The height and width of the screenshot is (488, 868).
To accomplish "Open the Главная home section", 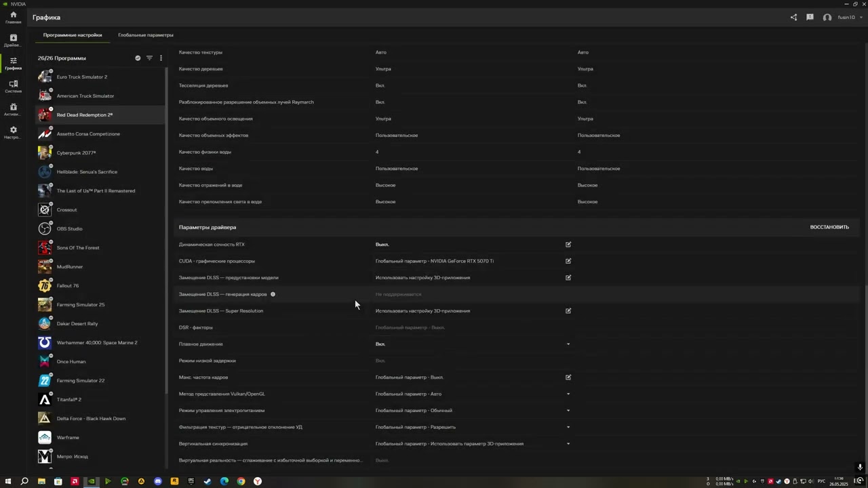I will coord(13,18).
